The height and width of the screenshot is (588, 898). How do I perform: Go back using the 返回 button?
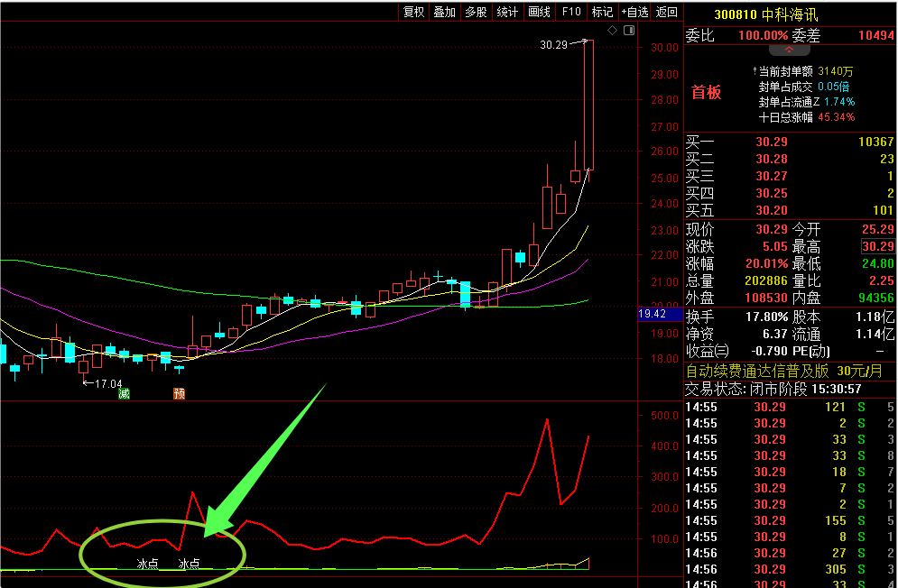667,12
